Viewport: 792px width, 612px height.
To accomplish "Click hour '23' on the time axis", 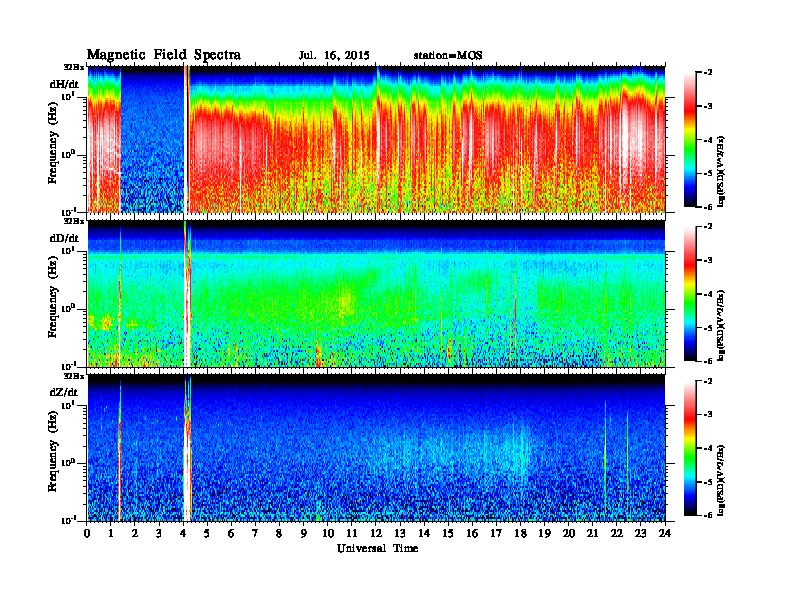I will [x=641, y=534].
